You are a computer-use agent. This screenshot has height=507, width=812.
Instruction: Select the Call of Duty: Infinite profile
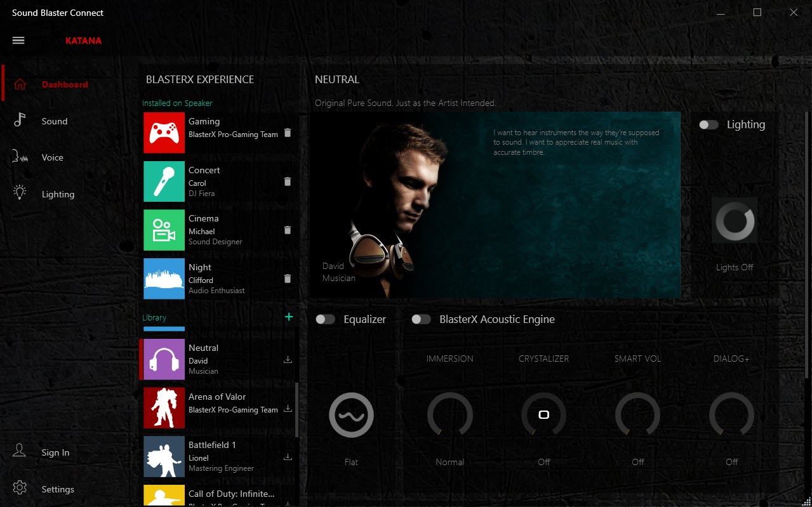[219, 497]
